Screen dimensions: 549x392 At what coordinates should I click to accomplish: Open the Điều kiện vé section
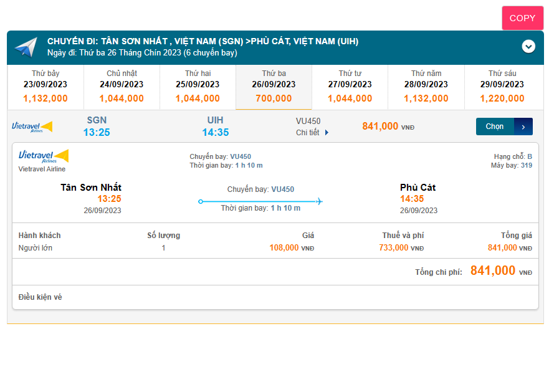coord(41,297)
